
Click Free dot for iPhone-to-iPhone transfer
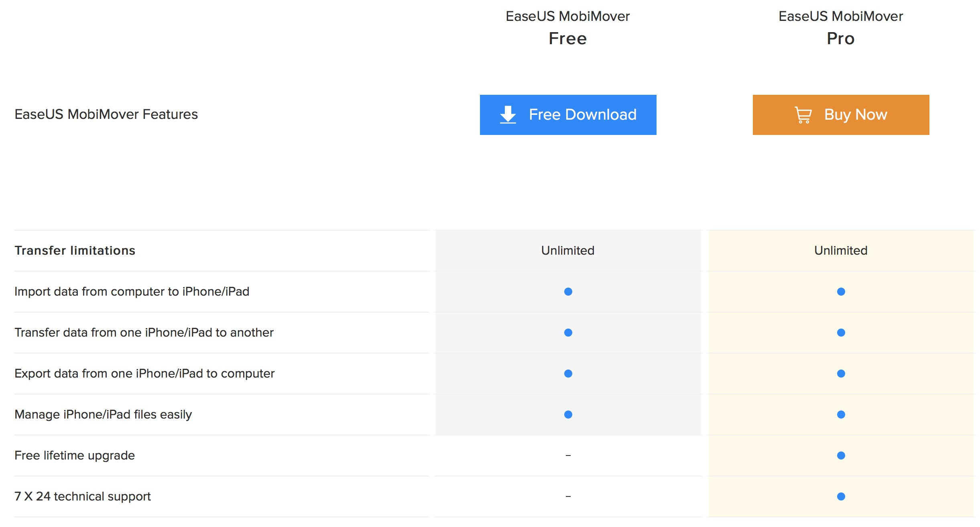point(568,333)
